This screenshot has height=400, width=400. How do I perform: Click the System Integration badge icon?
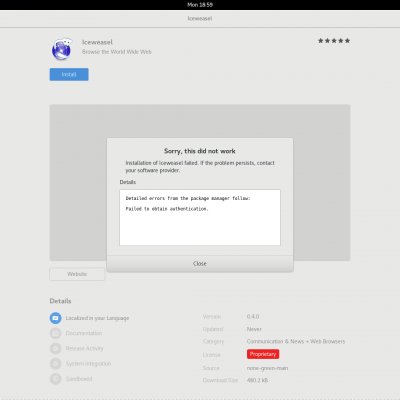coord(56,363)
